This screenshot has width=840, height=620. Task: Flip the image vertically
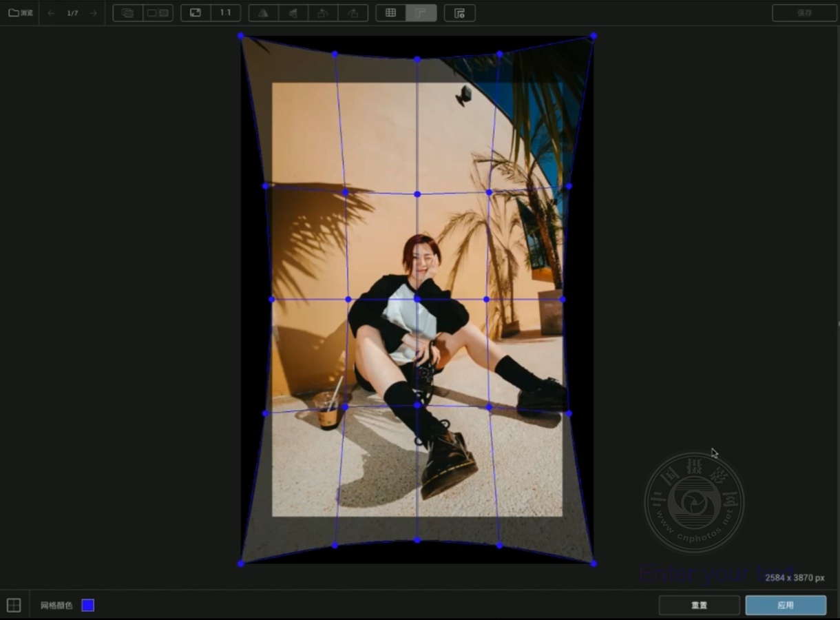tap(293, 13)
